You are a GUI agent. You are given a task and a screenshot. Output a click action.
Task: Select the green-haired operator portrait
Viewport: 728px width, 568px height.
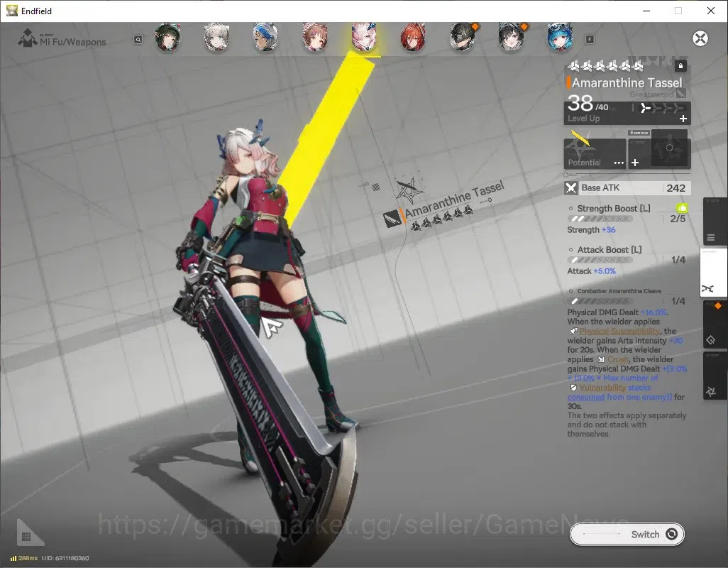coord(167,38)
